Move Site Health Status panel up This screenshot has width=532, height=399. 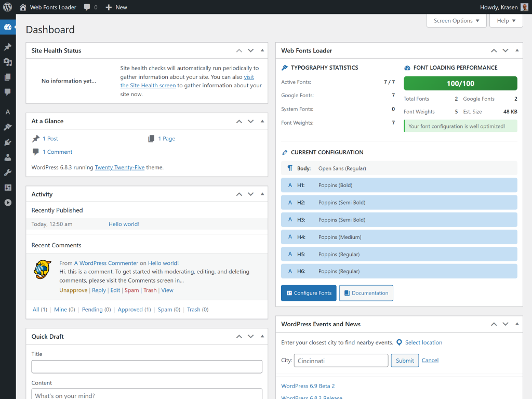tap(239, 50)
